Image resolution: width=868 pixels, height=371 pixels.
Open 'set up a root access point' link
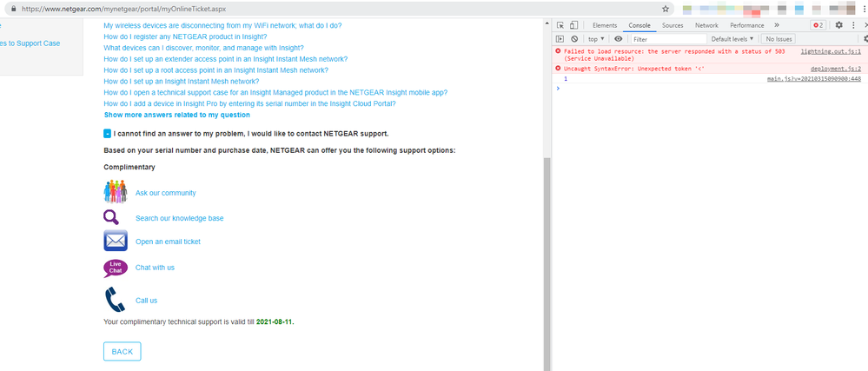pyautogui.click(x=215, y=70)
